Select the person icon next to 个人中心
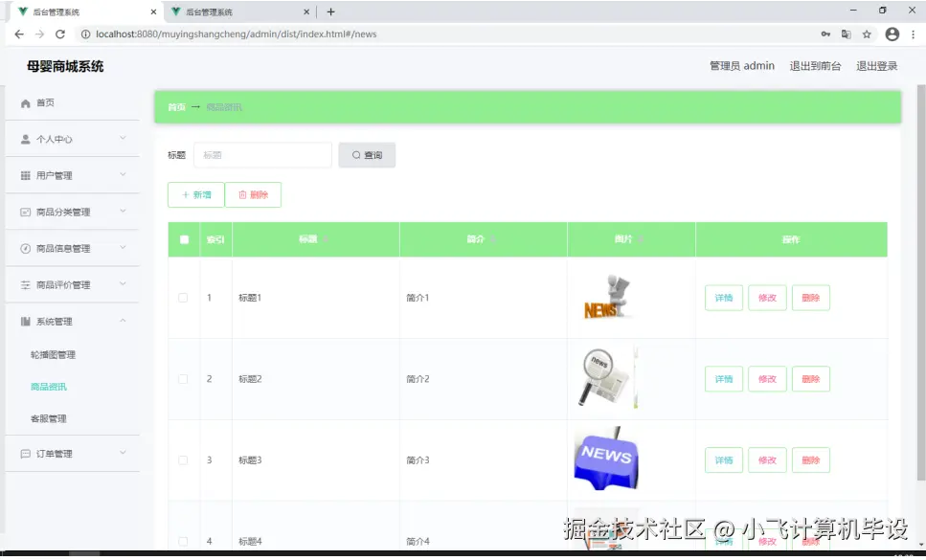 point(23,139)
